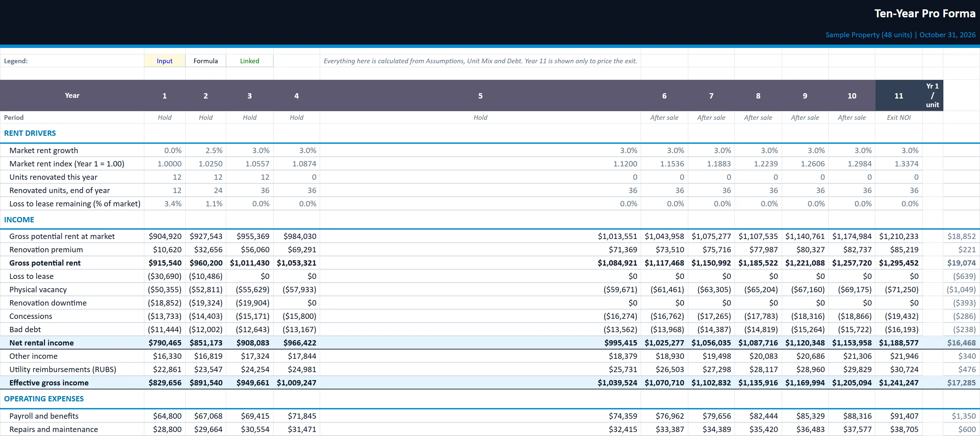This screenshot has width=980, height=436.
Task: Click the 'Legend:' label cell
Action: pos(72,61)
